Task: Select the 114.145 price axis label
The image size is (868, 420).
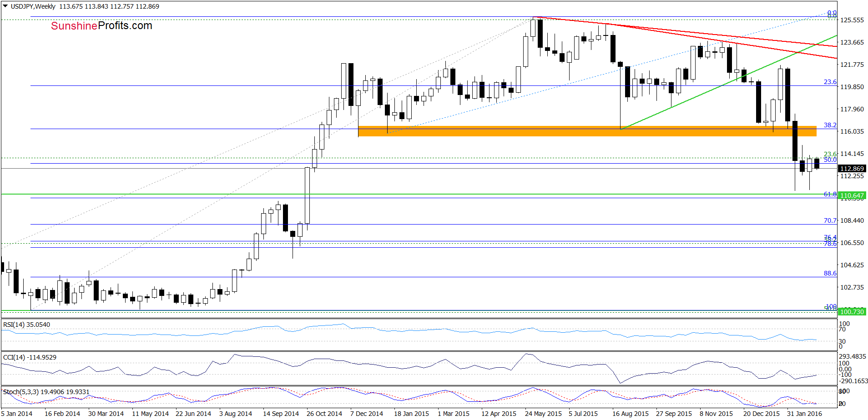Action: tap(852, 154)
